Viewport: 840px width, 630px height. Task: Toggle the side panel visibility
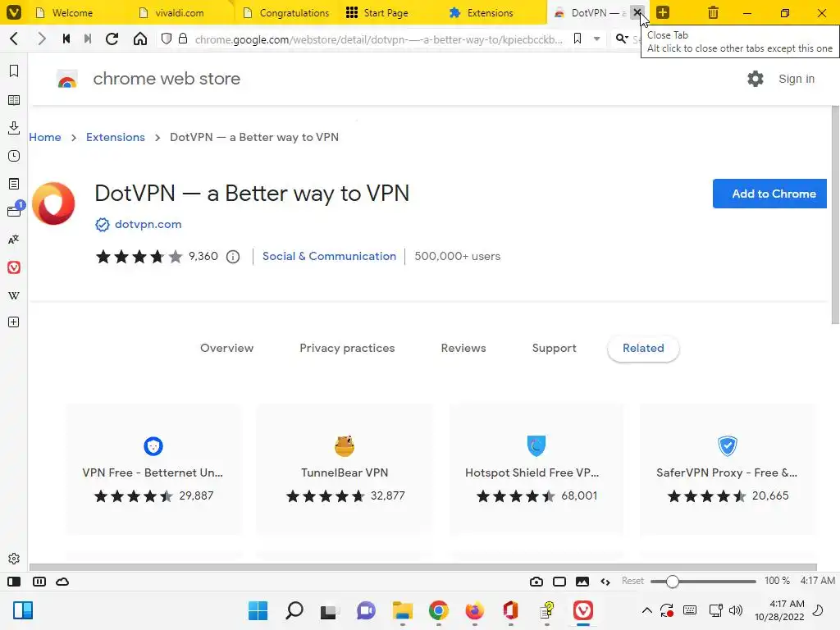coord(14,582)
